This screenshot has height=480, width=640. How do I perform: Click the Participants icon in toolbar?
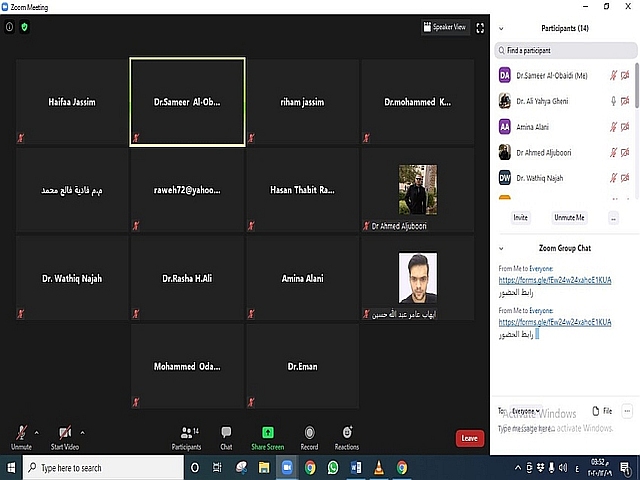point(186,436)
